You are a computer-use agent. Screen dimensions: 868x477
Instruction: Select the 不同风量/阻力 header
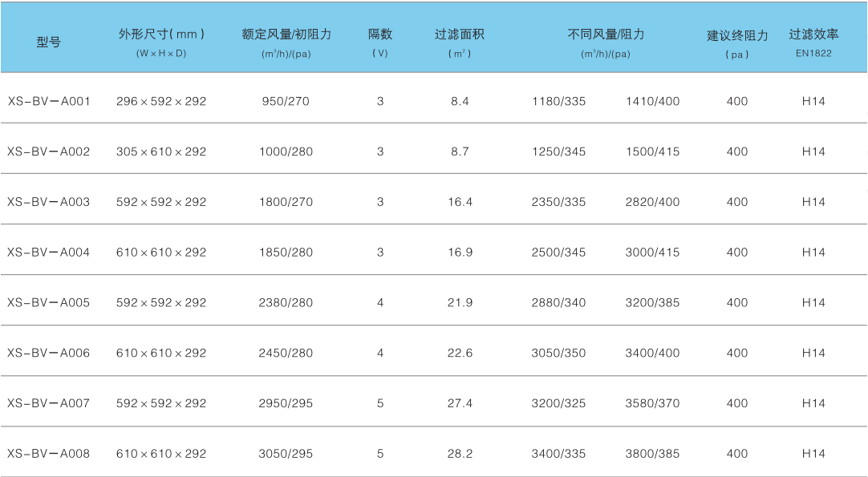point(606,34)
